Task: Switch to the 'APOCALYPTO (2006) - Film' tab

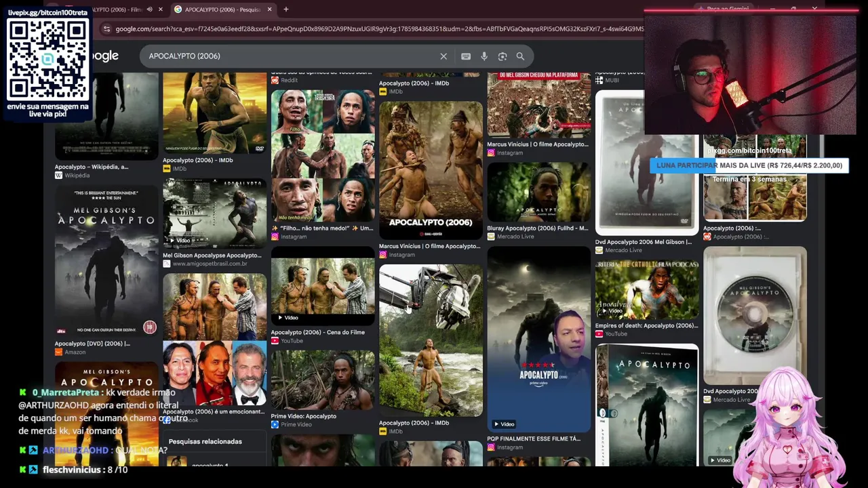Action: pyautogui.click(x=115, y=9)
